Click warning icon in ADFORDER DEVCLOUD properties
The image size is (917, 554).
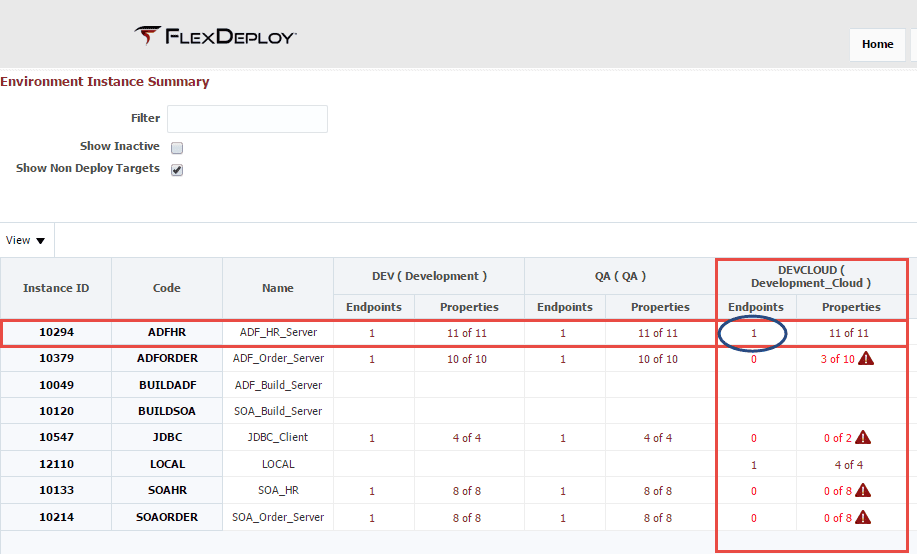pyautogui.click(x=866, y=358)
